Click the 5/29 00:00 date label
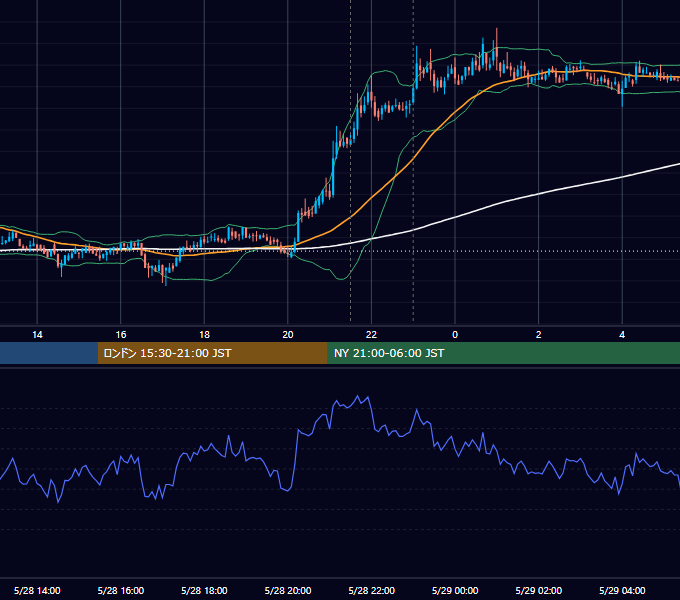 [x=455, y=590]
